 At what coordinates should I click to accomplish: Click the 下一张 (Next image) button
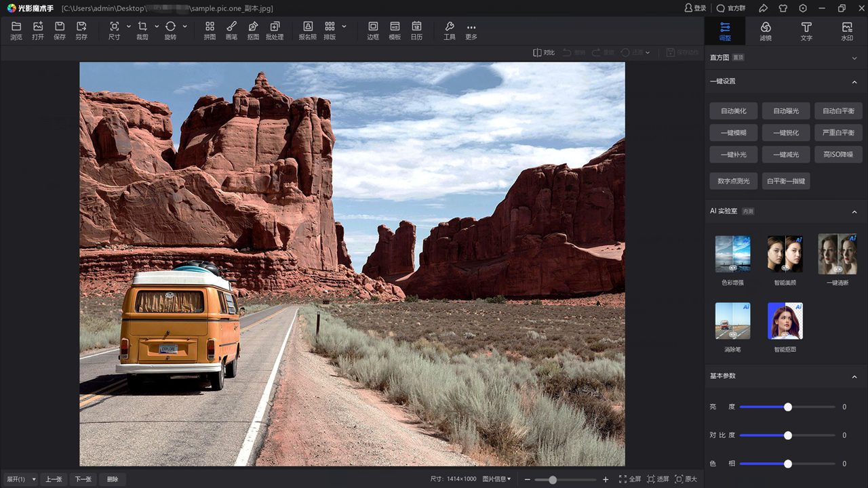pos(83,479)
